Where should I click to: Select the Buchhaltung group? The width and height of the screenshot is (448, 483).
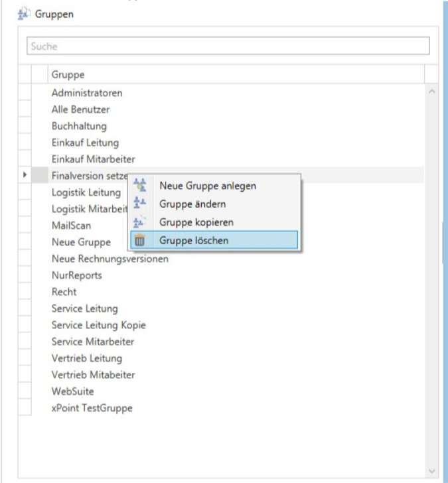click(79, 126)
